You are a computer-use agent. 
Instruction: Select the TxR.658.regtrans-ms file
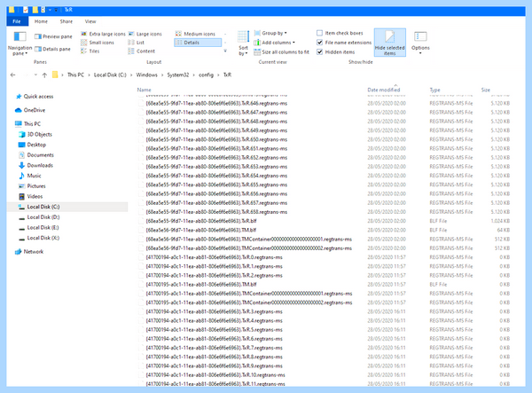pos(216,212)
